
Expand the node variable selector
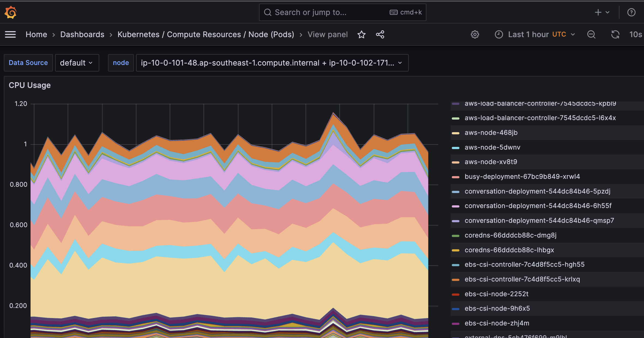pos(272,63)
